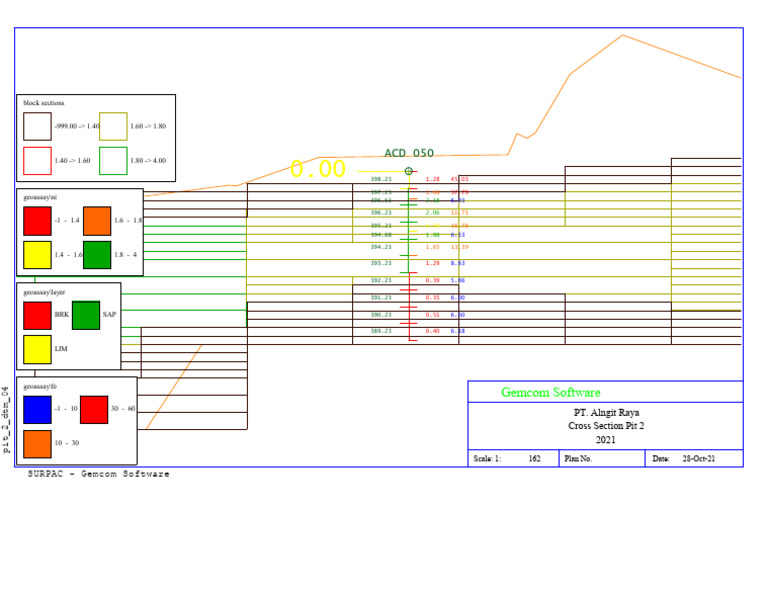Click the red BRK layer swatch
This screenshot has height=594, width=768.
click(37, 315)
